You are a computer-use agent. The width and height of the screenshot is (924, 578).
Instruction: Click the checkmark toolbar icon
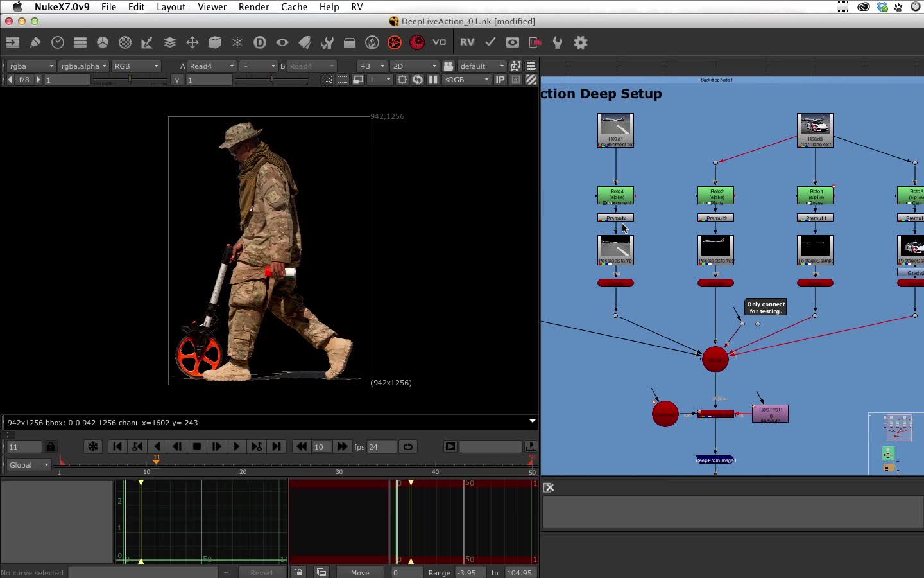click(x=490, y=42)
